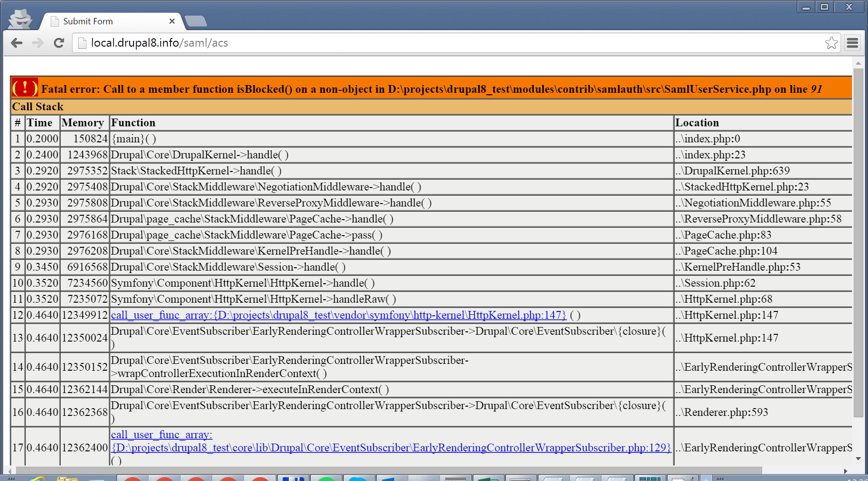Open a new tab with the new-tab button

click(x=196, y=21)
